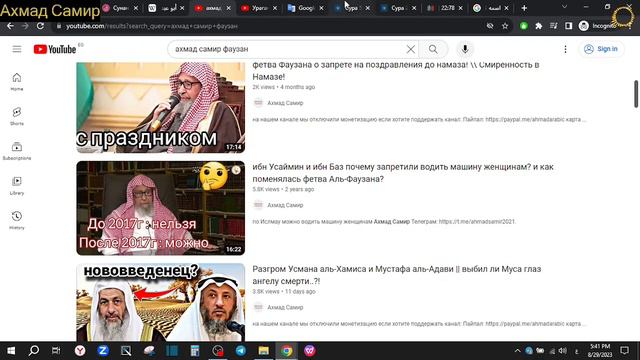This screenshot has width=640, height=360.
Task: Click the Sign in button
Action: 601,49
